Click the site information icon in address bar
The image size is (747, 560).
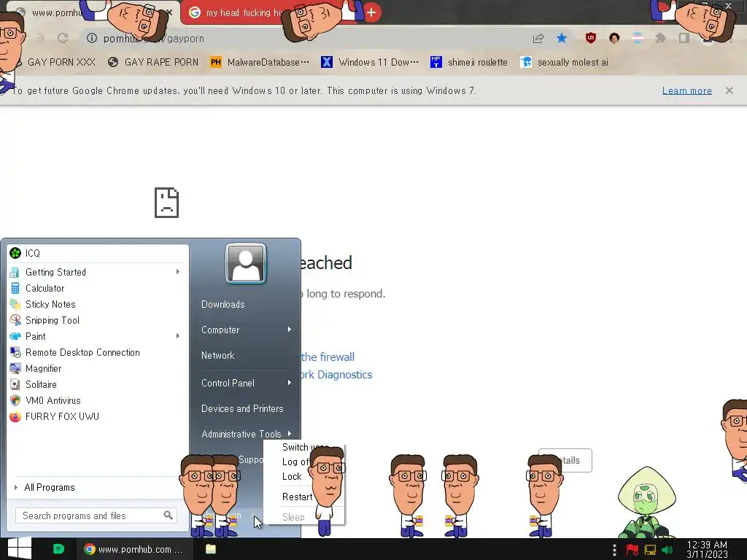(92, 38)
